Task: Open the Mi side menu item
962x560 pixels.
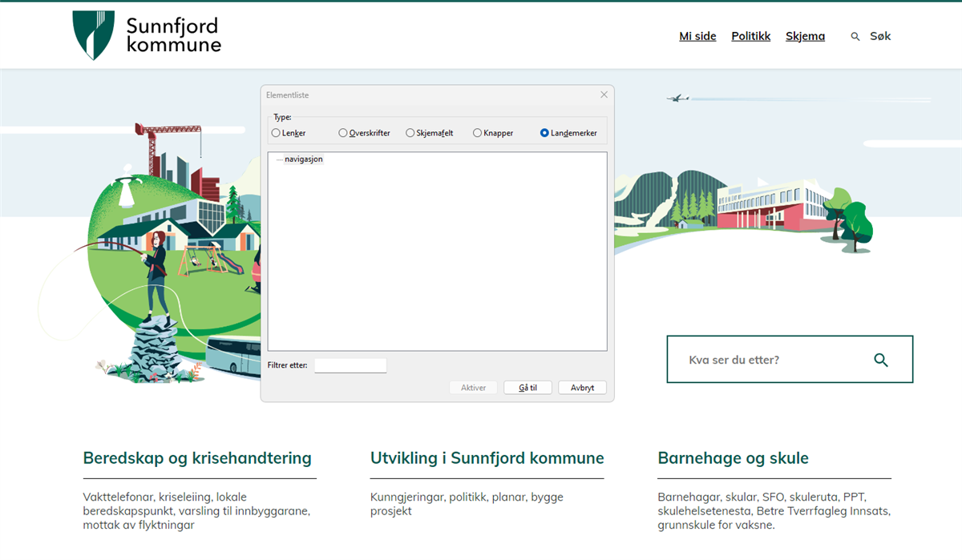Action: pyautogui.click(x=697, y=36)
